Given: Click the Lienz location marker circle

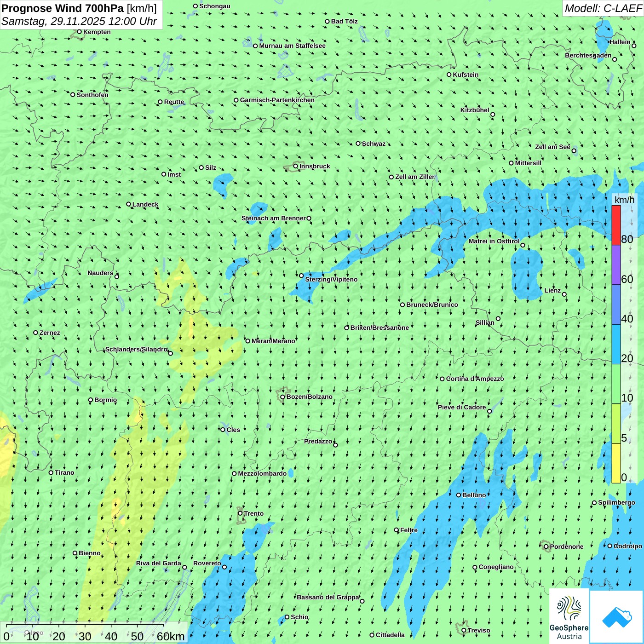Looking at the screenshot, I should pyautogui.click(x=564, y=294).
